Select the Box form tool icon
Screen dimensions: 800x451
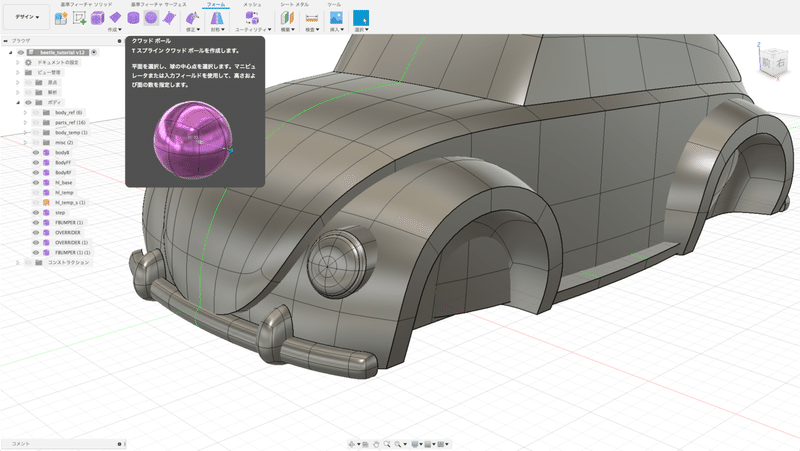pyautogui.click(x=97, y=17)
